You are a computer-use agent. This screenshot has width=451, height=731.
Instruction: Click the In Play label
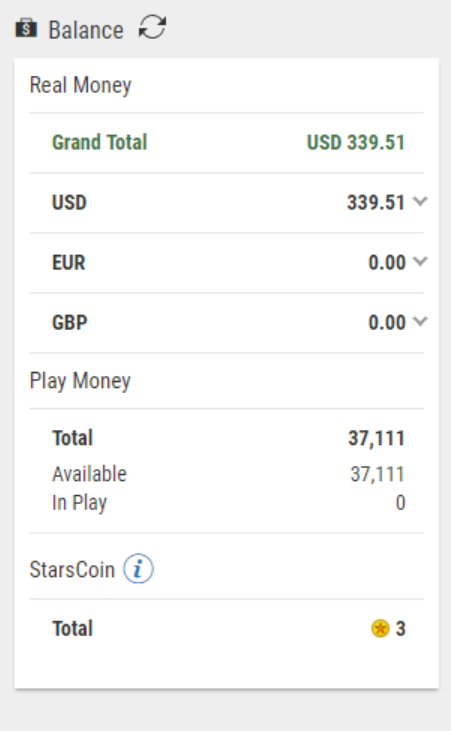click(79, 503)
